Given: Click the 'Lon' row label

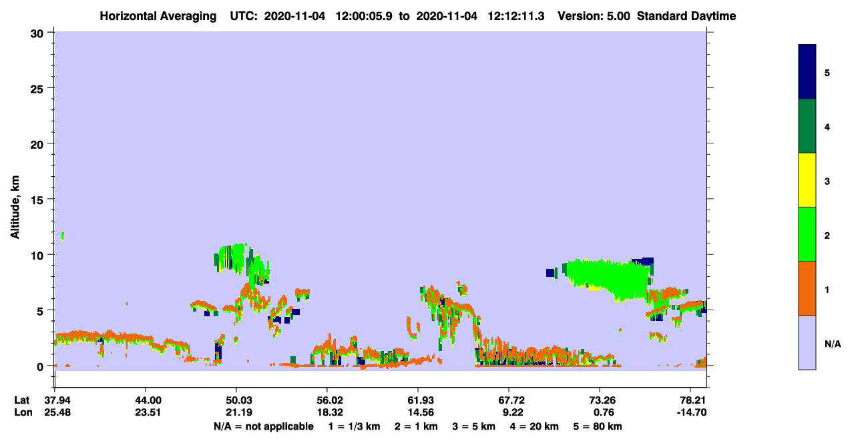Looking at the screenshot, I should [22, 412].
